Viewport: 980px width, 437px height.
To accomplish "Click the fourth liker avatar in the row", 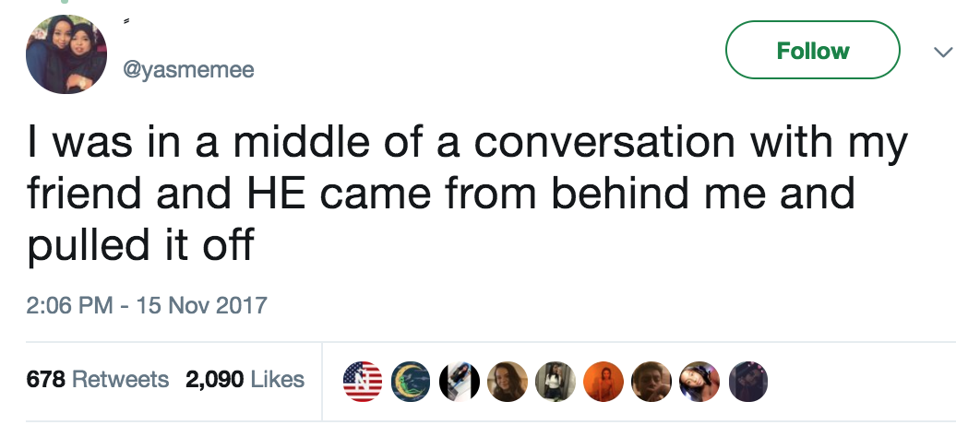I will (506, 379).
